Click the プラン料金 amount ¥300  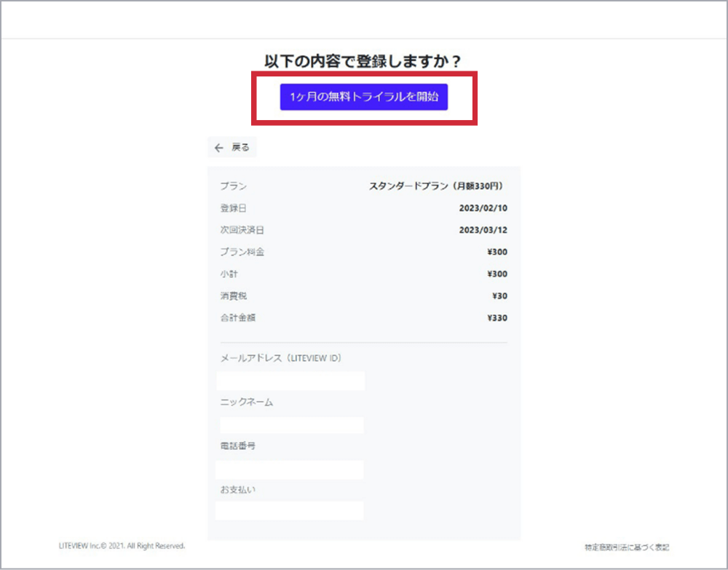coord(497,252)
